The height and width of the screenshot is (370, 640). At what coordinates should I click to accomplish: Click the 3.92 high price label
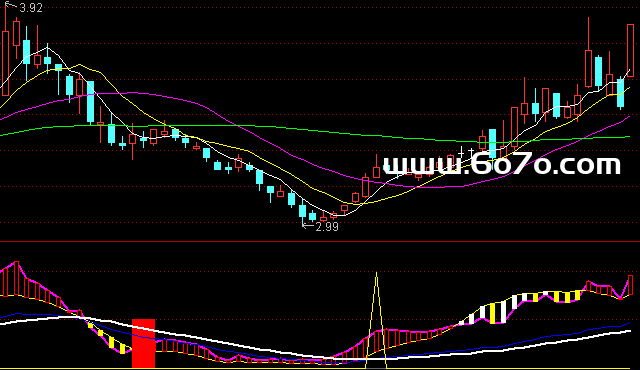coord(31,8)
